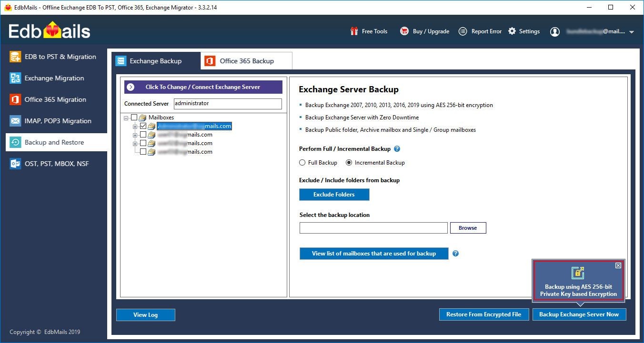The width and height of the screenshot is (644, 343).
Task: Select Backup and Restore in the sidebar
Action: (56, 142)
